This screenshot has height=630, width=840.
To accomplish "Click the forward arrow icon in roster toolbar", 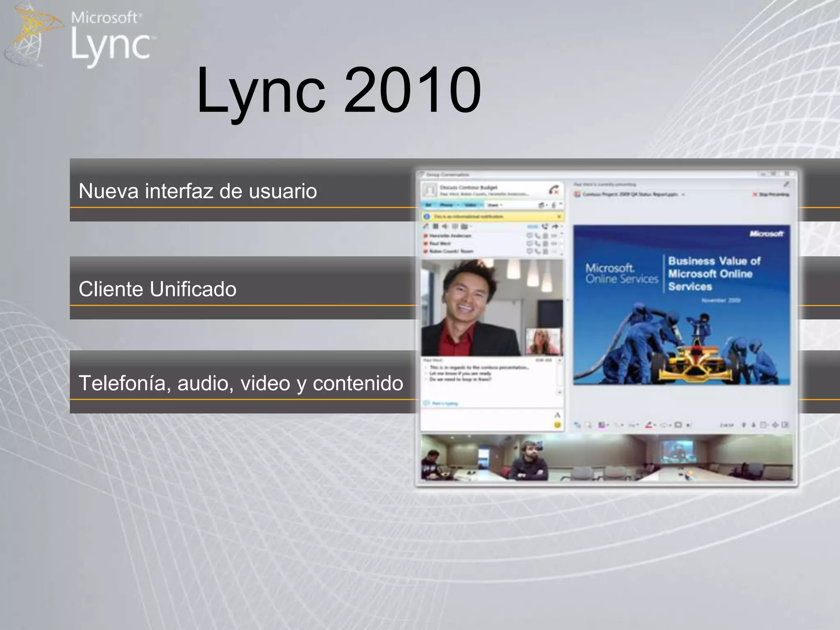I will point(555,226).
